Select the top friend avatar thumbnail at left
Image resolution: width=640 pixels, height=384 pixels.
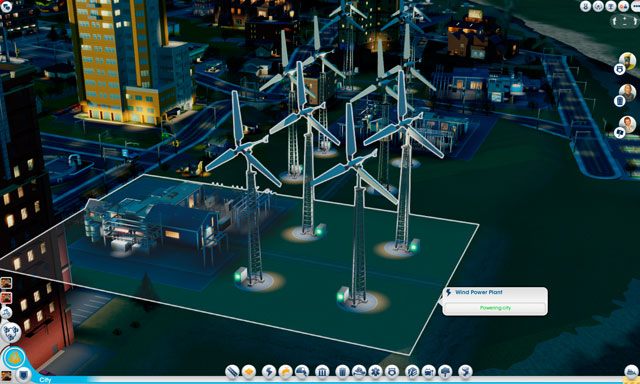[x=6, y=283]
